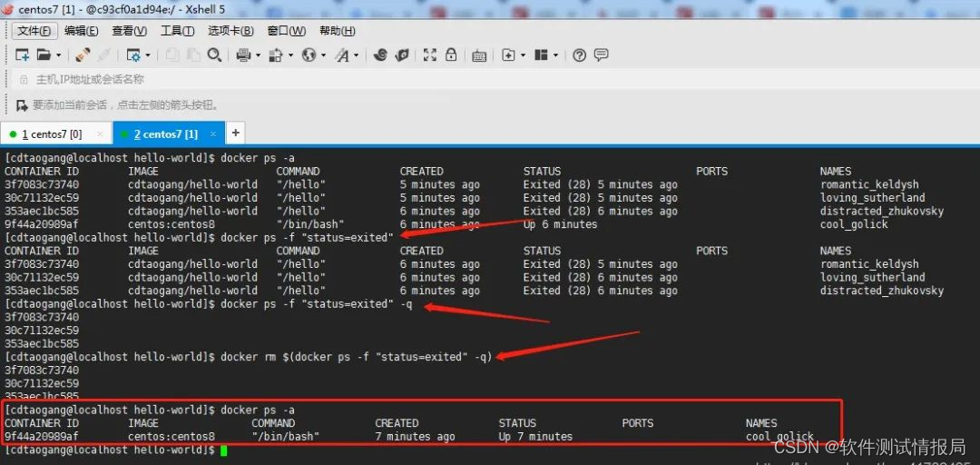Viewport: 980px width, 465px height.
Task: Launch Xftp from the swirl icon
Action: [x=380, y=55]
